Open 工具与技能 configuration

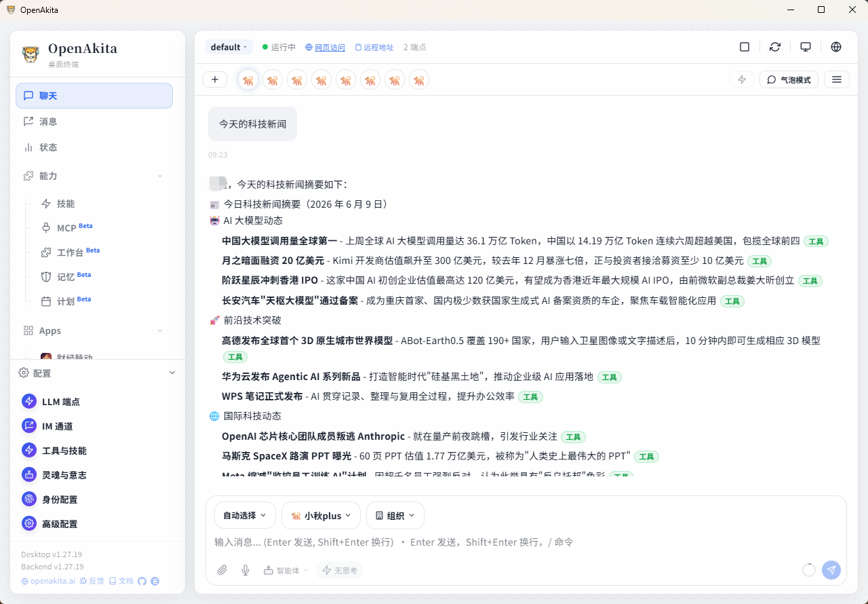(x=98, y=451)
